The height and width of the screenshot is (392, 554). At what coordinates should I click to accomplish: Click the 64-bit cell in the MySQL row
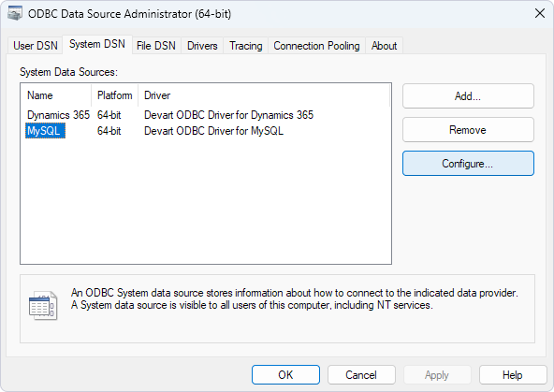(x=109, y=131)
